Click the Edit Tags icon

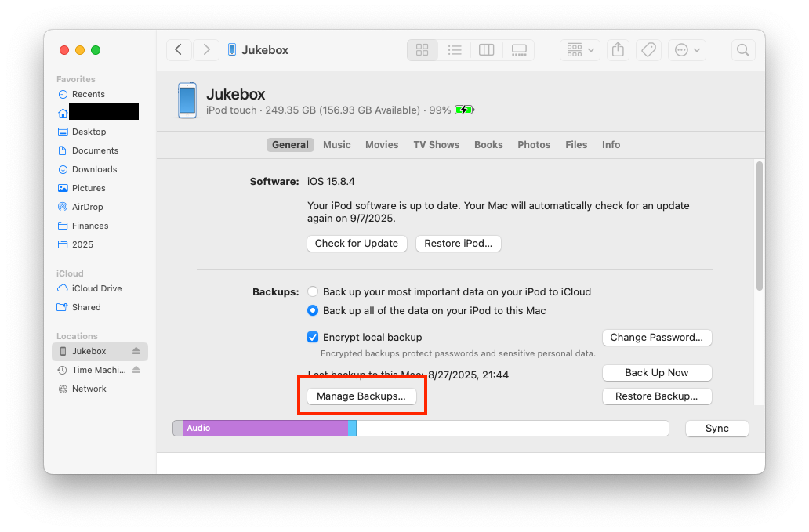(648, 50)
